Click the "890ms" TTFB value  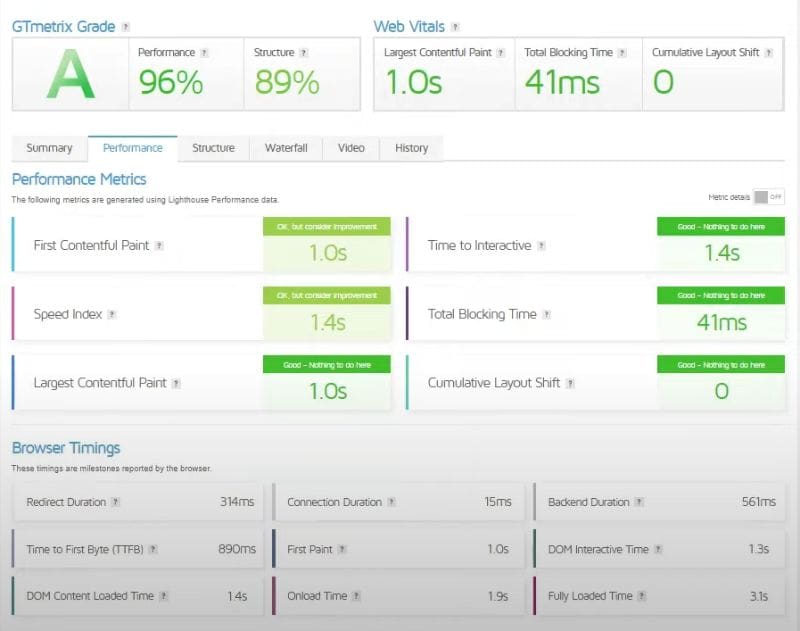[237, 549]
